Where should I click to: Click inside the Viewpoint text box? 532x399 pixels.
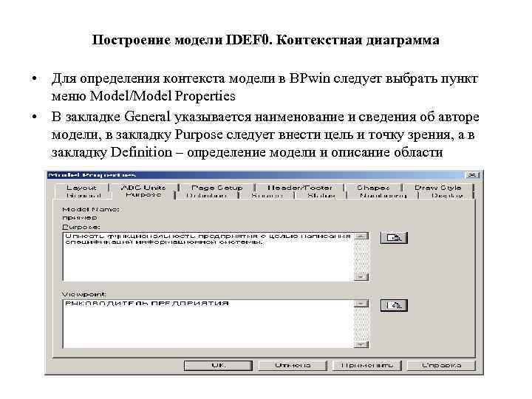coord(208,324)
